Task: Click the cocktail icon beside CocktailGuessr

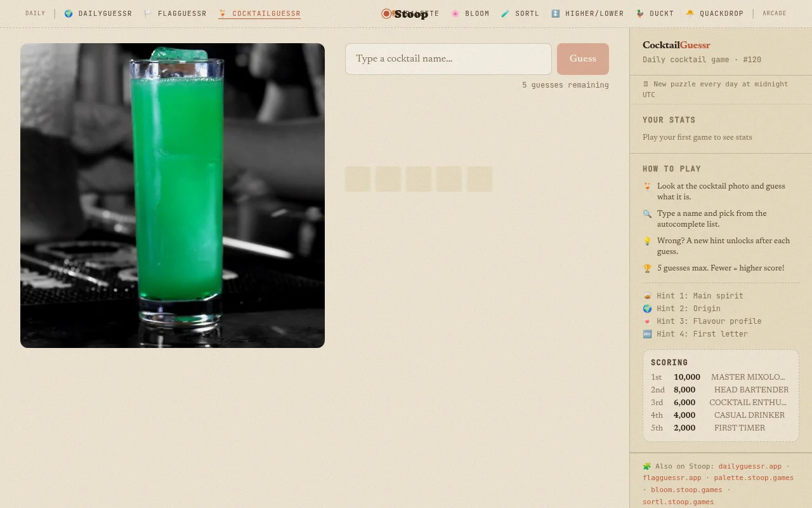Action: (x=223, y=13)
